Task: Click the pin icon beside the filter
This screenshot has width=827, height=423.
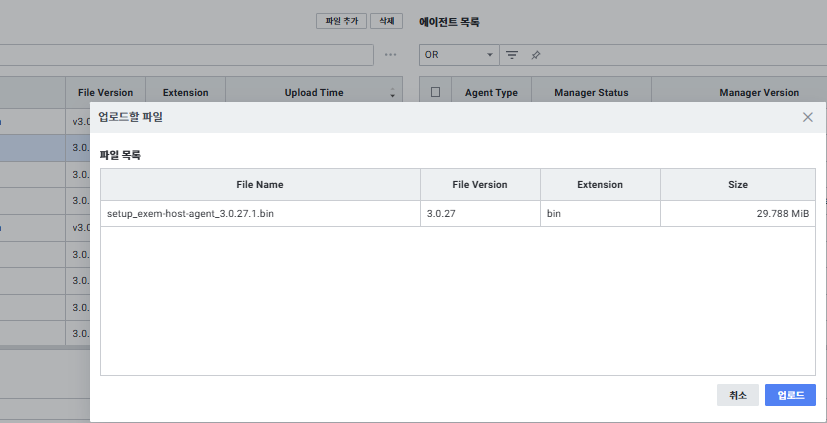Action: pos(536,54)
